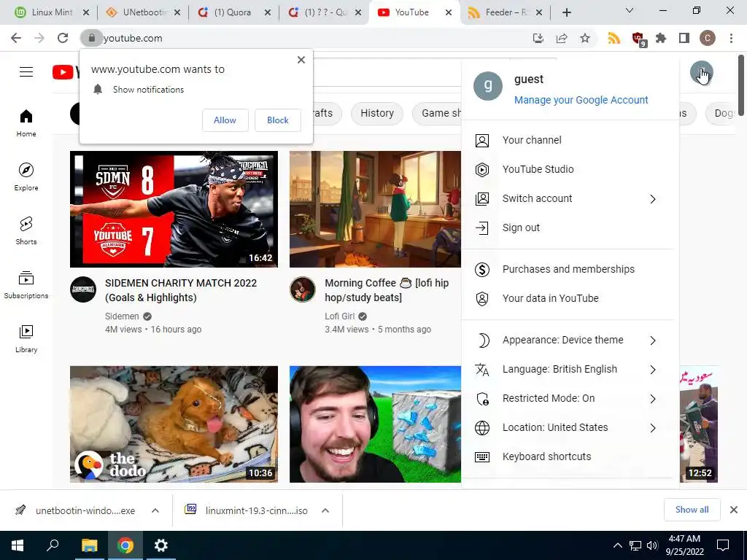Open taskbar search magnifier
Image resolution: width=747 pixels, height=560 pixels.
point(53,545)
